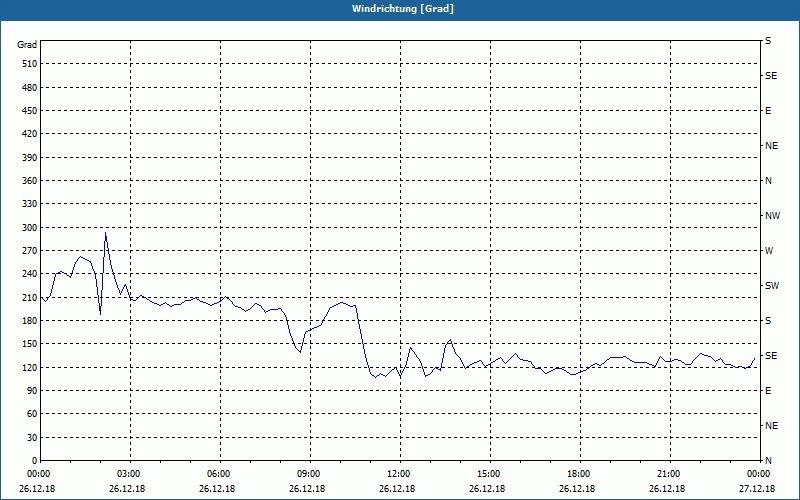Viewport: 800px width, 500px height.
Task: Click the 15:00 time axis label
Action: click(x=488, y=474)
